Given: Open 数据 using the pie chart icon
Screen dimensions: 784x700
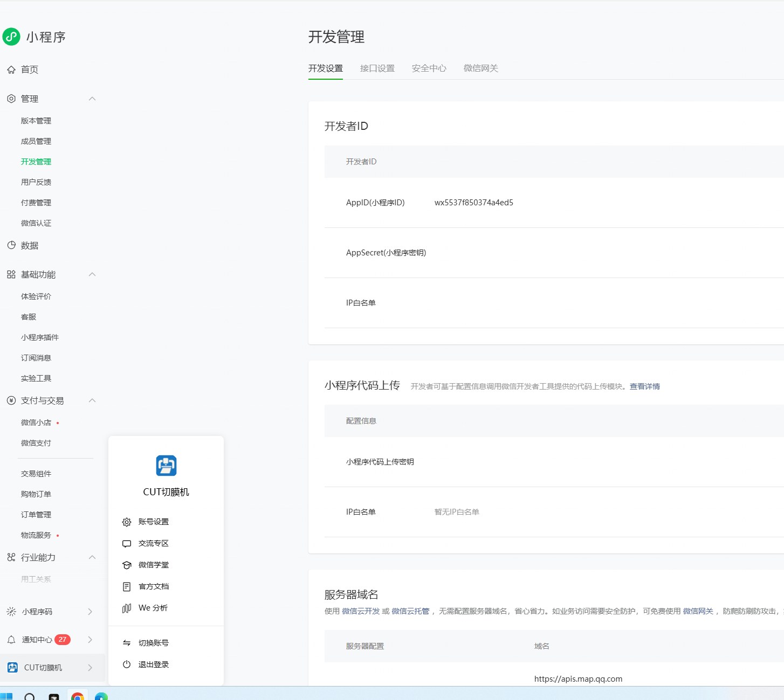Looking at the screenshot, I should tap(11, 245).
